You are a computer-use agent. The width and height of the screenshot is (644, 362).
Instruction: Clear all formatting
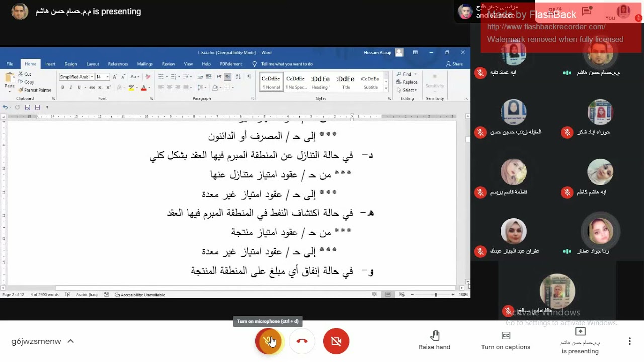tap(147, 77)
